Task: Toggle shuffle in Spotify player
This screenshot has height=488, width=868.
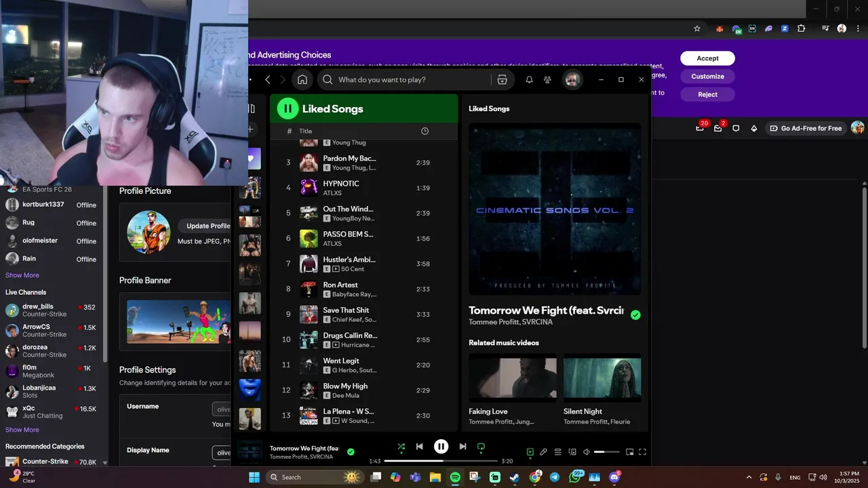Action: click(401, 447)
